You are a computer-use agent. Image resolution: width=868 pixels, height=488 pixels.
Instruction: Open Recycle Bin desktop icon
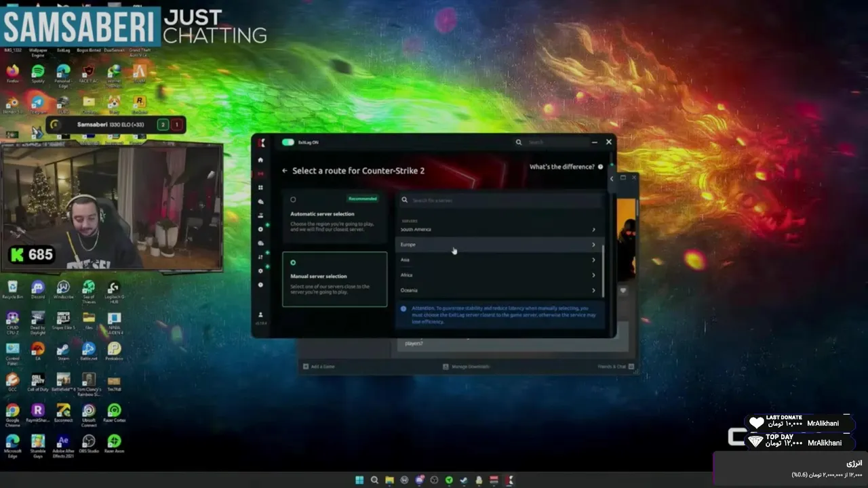pyautogui.click(x=12, y=290)
